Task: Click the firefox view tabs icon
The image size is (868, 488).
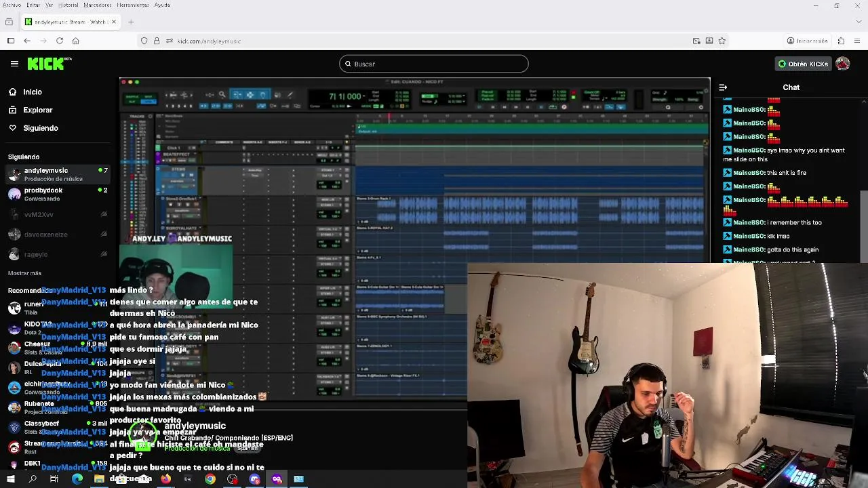Action: click(9, 22)
